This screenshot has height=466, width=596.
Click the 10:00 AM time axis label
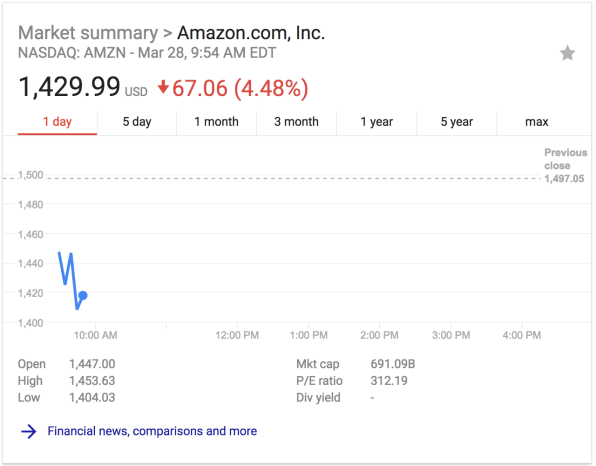[95, 335]
